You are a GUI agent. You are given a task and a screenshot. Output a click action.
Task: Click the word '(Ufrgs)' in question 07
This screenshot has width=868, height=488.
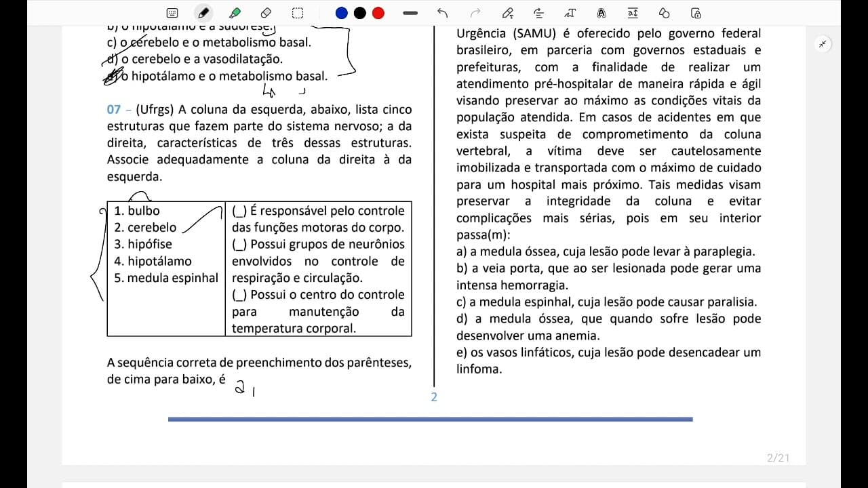click(155, 110)
